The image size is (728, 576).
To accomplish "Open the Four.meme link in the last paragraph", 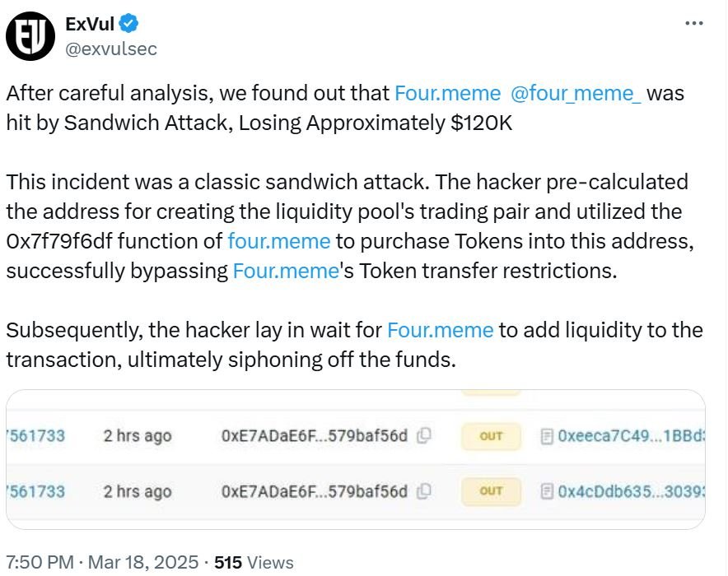I will point(440,330).
